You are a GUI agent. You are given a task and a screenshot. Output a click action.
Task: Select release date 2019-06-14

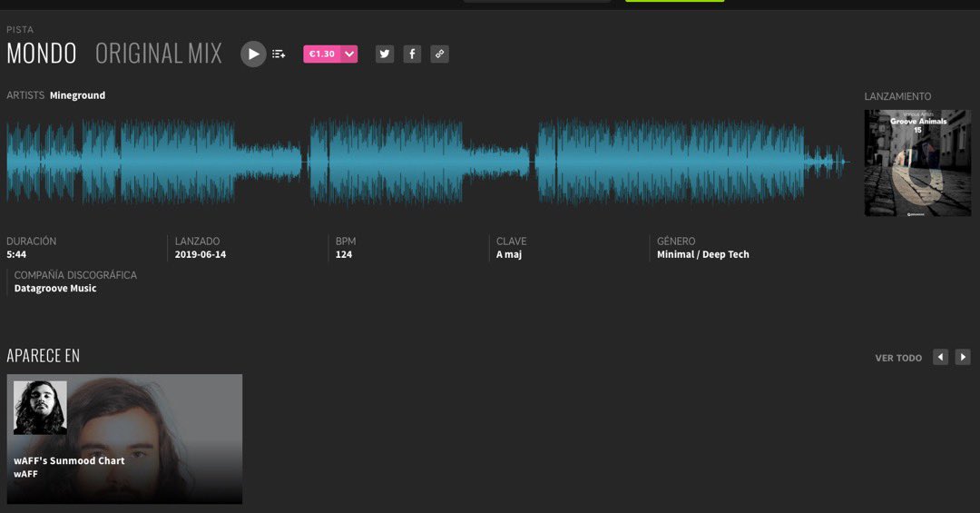click(x=200, y=254)
